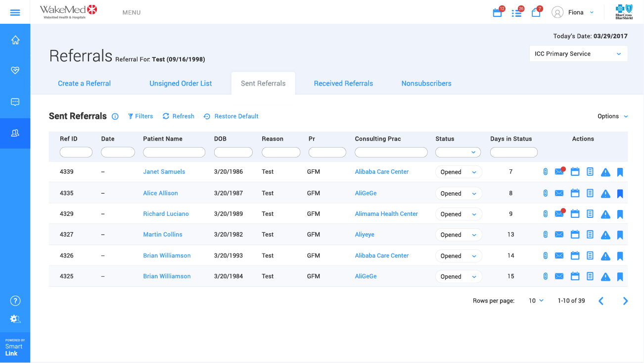
Task: Click the hamburger menu icon
Action: [x=15, y=12]
